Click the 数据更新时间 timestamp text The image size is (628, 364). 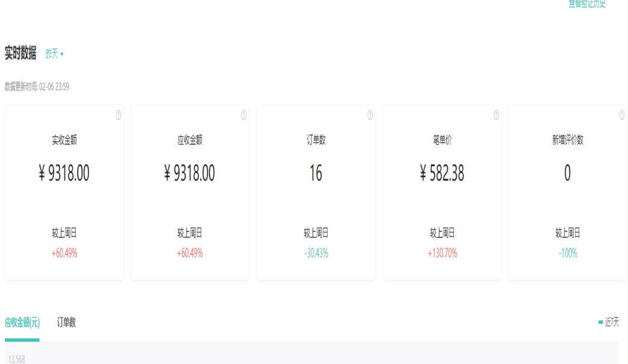tap(37, 87)
